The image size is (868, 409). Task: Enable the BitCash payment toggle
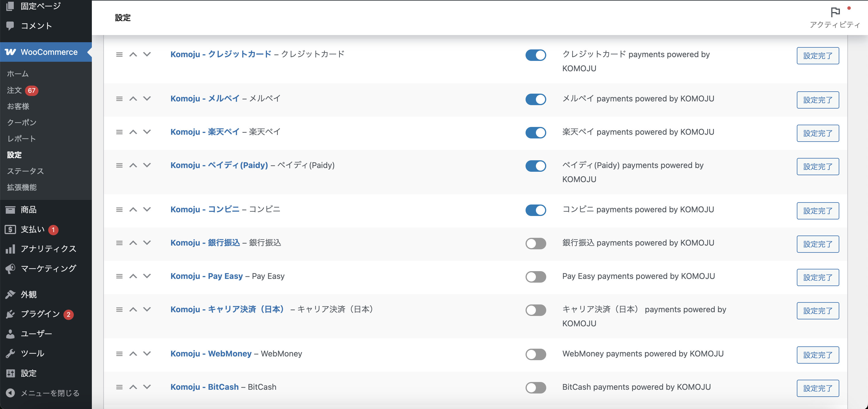click(x=536, y=388)
